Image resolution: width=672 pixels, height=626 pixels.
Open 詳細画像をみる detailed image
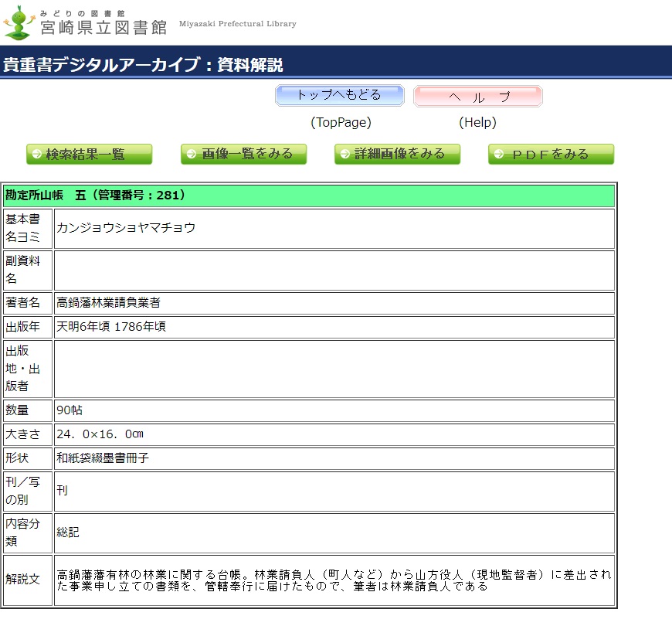pos(397,154)
